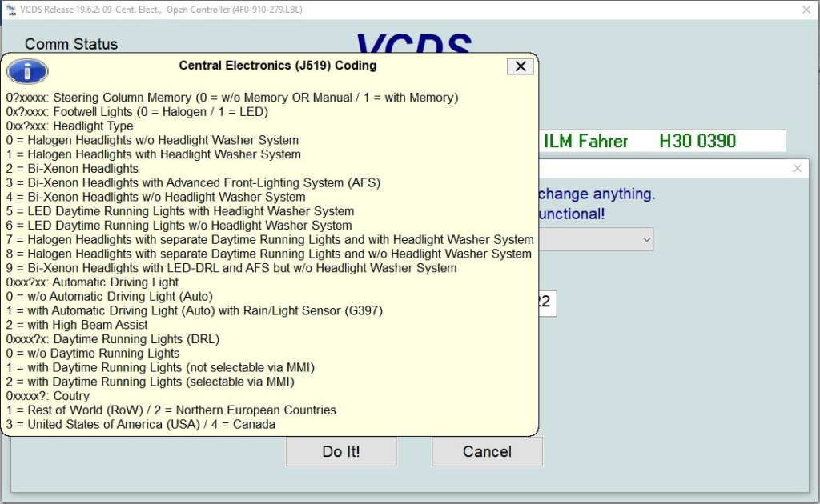Click line 0 = Halogen Headlights w/o Washer
820x504 pixels.
(152, 140)
